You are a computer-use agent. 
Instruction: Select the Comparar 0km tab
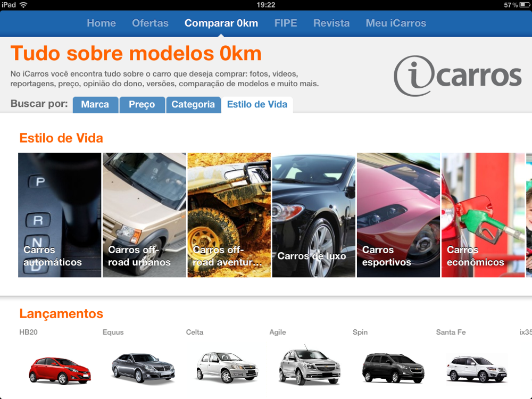(x=221, y=23)
